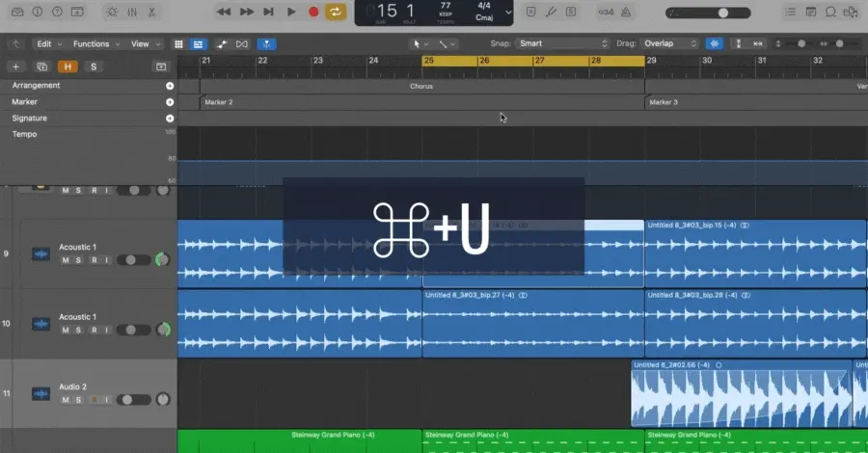Click the 4/4 time signature
The image size is (868, 453).
(484, 6)
